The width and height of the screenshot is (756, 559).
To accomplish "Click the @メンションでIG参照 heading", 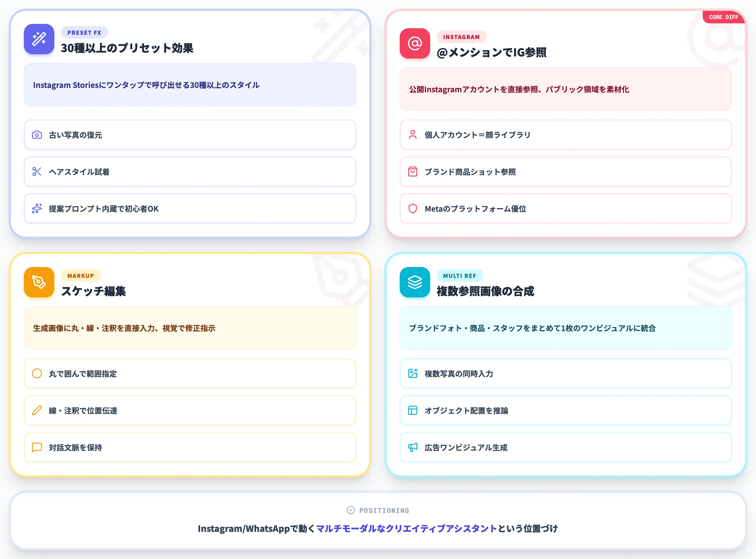I will click(x=492, y=52).
